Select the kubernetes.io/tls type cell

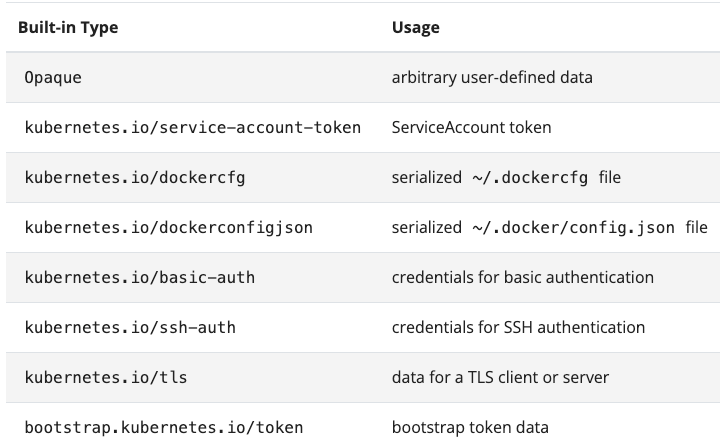pos(105,378)
